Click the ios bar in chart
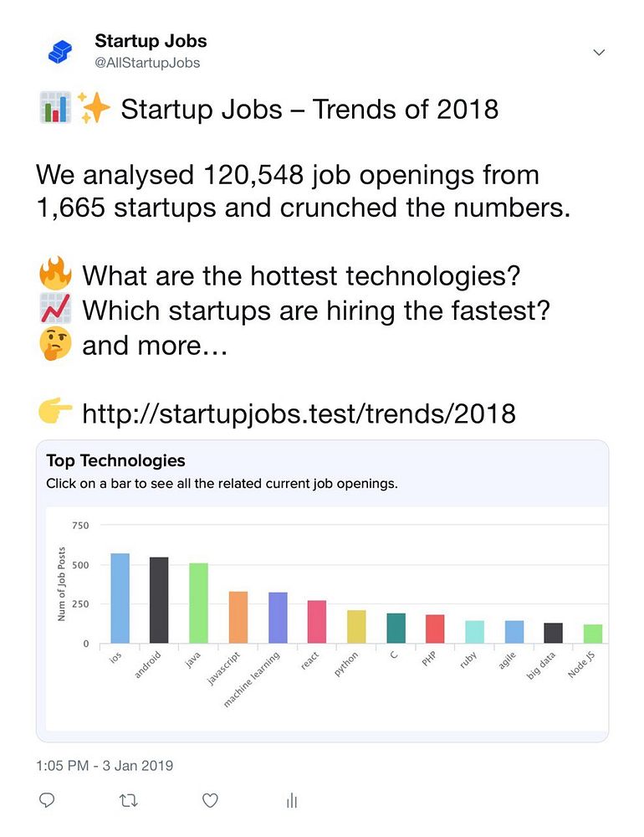 click(x=120, y=598)
